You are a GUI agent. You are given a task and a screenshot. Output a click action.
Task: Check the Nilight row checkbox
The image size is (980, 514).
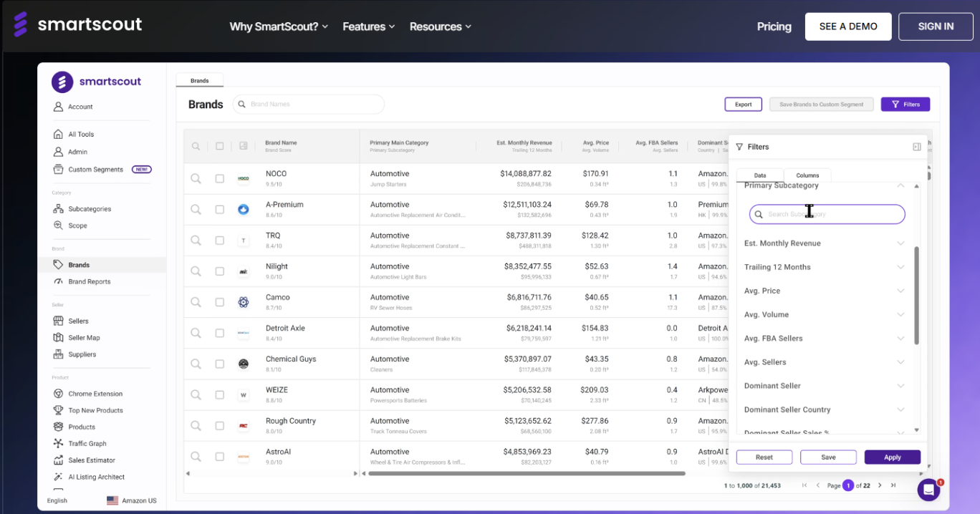[219, 271]
